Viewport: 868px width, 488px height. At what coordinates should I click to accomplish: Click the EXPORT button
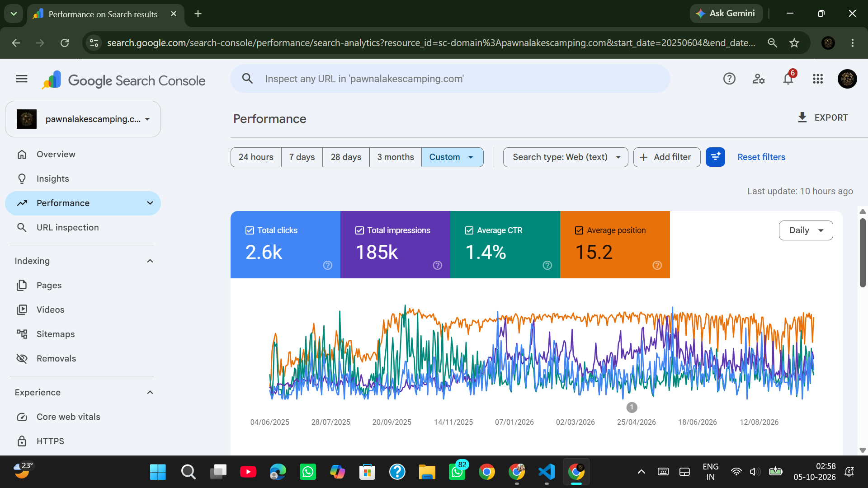pos(823,117)
